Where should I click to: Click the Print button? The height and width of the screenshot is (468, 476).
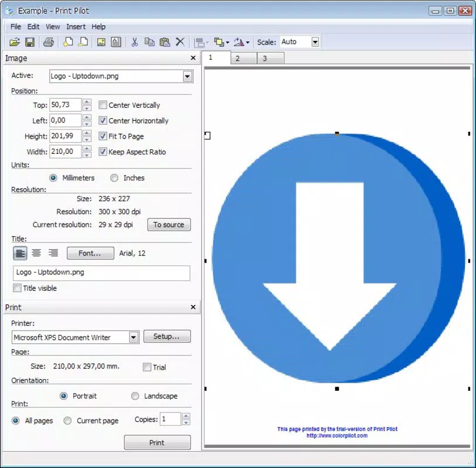tap(157, 442)
